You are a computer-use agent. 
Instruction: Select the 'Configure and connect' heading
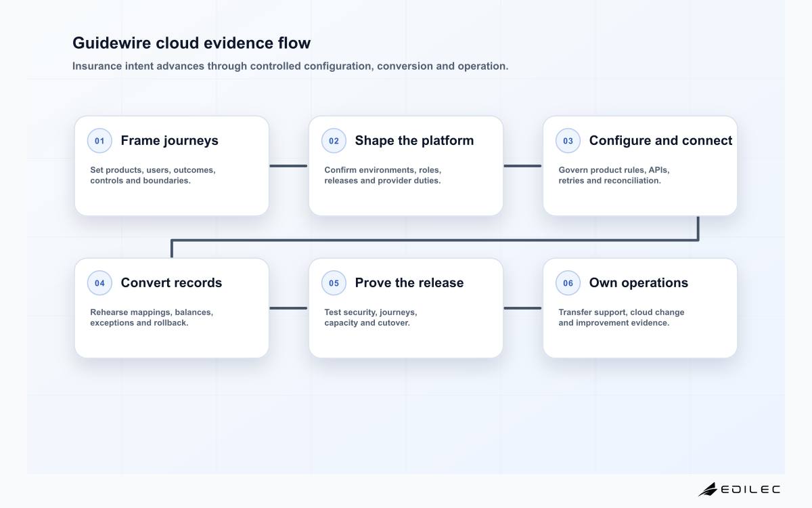tap(660, 141)
